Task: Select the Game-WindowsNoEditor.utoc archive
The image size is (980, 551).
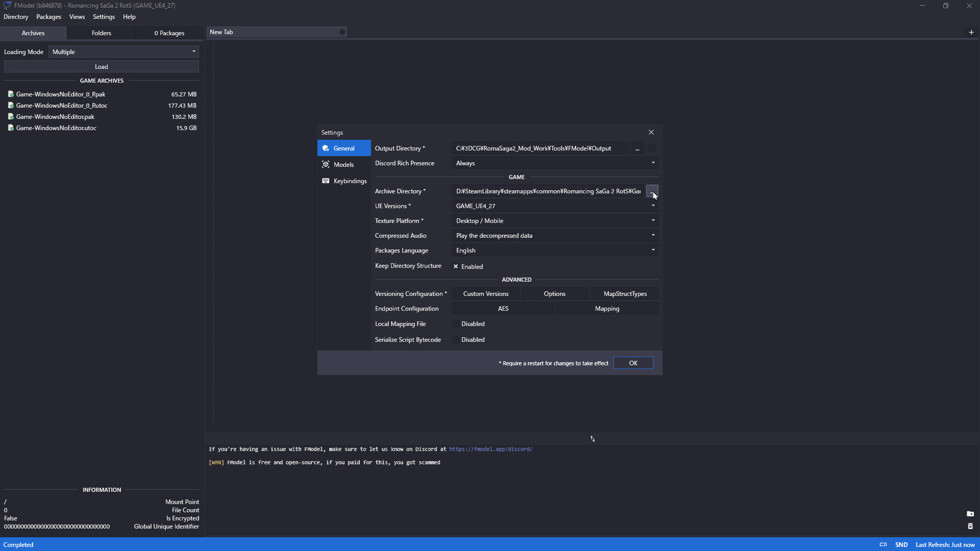Action: (56, 128)
